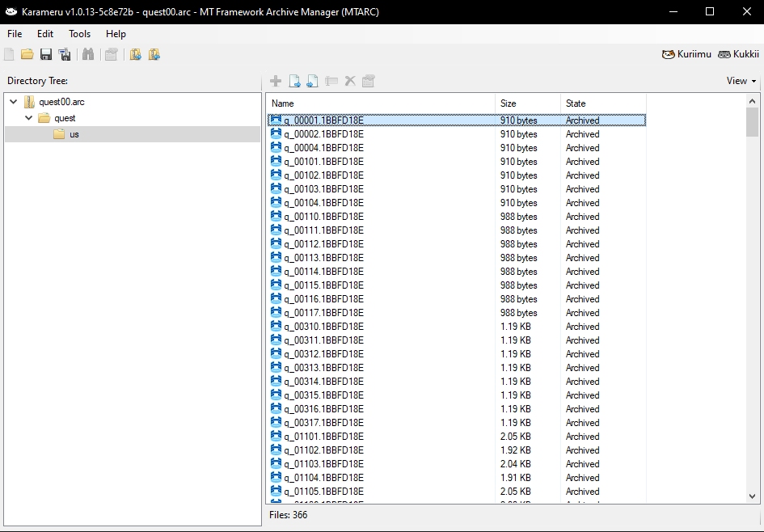Select file q_00312.1BBFD18E
Viewport: 764px width, 532px height.
[x=457, y=353]
